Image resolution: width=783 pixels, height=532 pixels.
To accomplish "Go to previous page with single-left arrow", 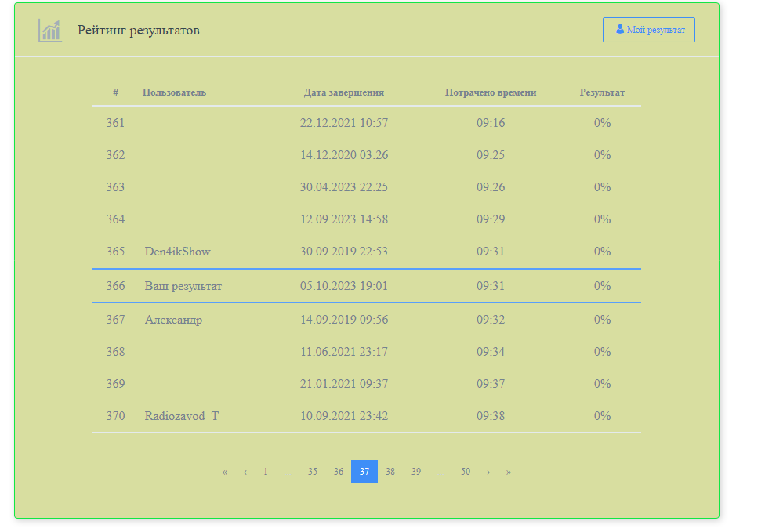I will click(x=245, y=472).
